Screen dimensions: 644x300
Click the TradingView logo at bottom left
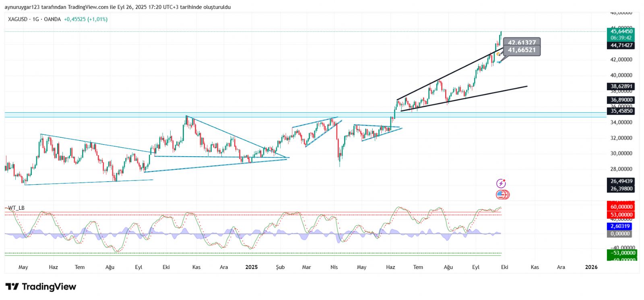click(x=41, y=287)
